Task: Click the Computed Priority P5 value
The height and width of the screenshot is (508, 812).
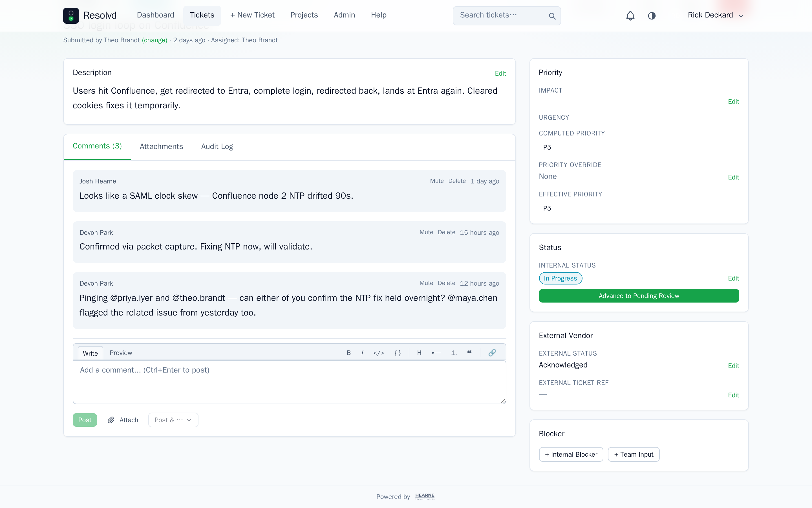Action: tap(547, 147)
